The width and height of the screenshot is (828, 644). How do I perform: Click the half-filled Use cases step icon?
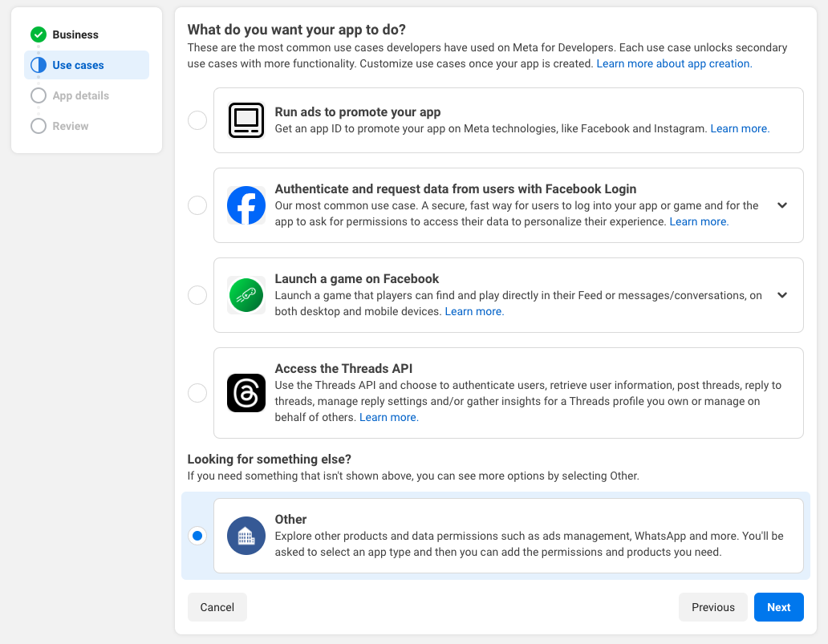(x=39, y=65)
